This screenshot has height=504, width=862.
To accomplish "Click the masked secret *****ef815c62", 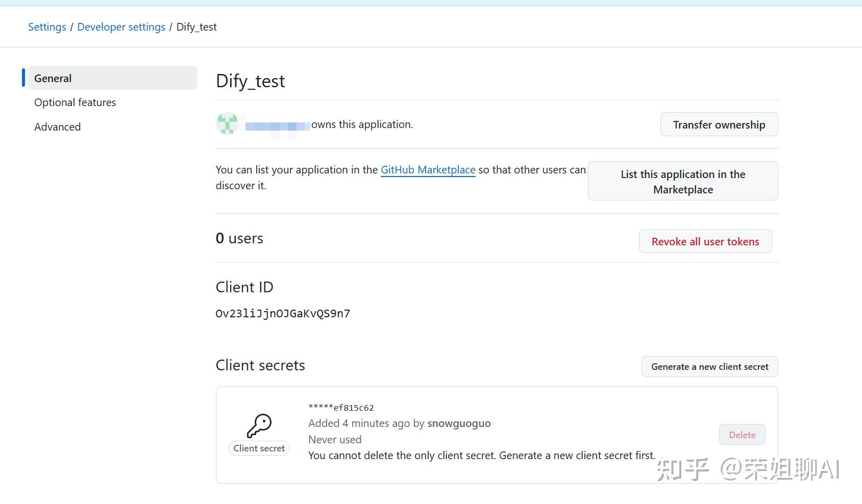I will point(340,407).
